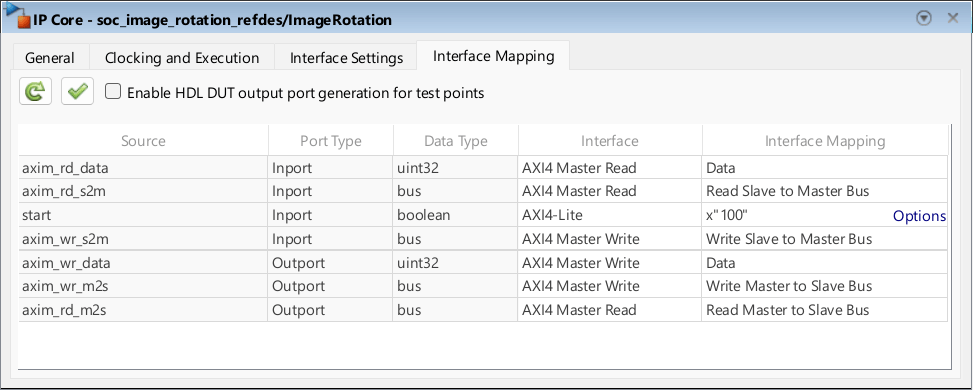Open the Clocking and Execution tab
Image resolution: width=973 pixels, height=390 pixels.
(182, 58)
